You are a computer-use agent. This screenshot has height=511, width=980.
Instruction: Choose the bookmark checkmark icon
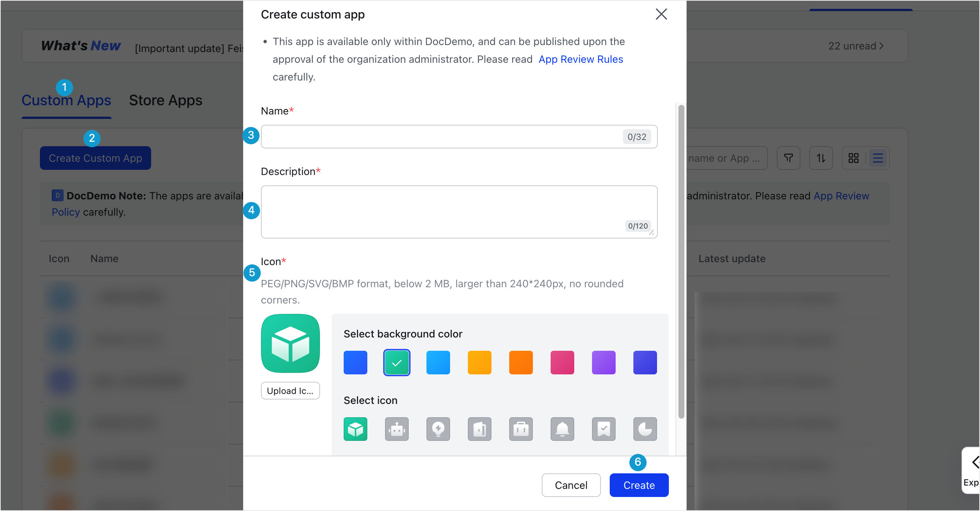603,429
